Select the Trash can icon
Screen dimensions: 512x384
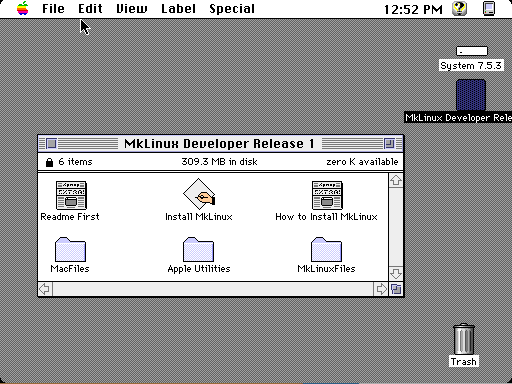(464, 339)
